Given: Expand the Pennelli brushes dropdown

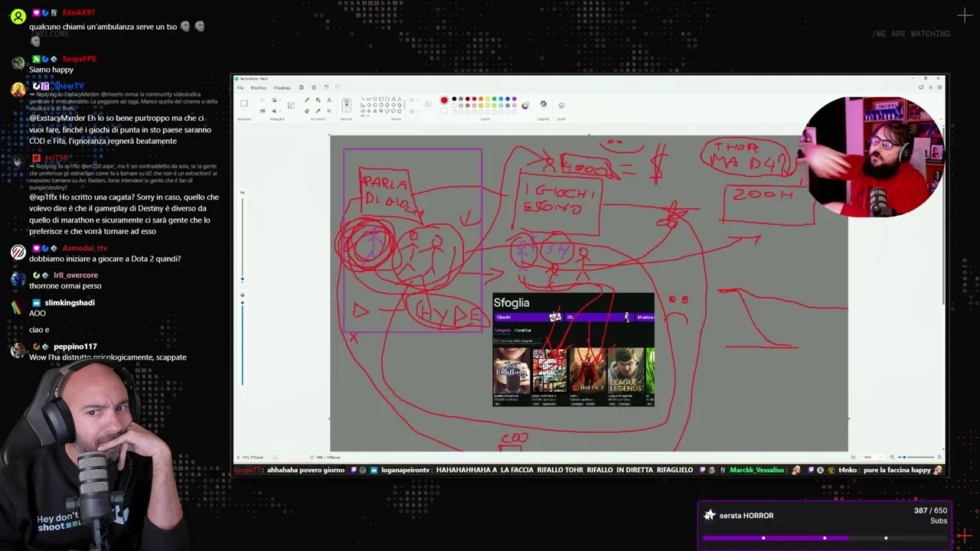Looking at the screenshot, I should pyautogui.click(x=346, y=110).
